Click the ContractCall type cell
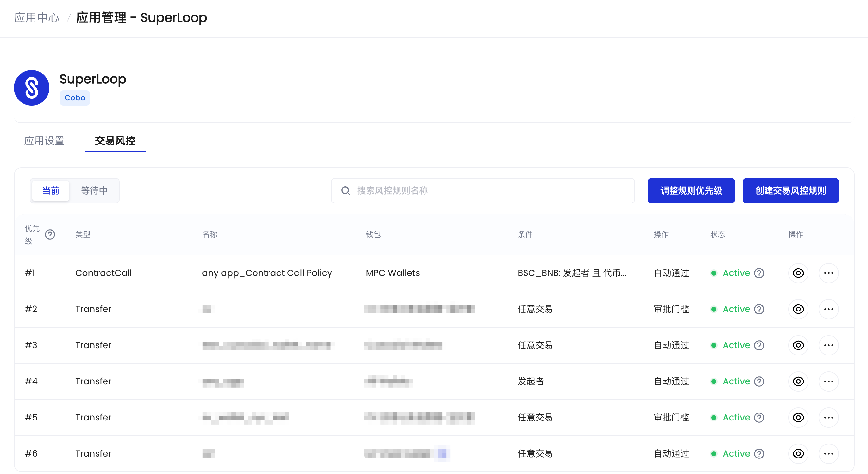The image size is (868, 474). 104,273
